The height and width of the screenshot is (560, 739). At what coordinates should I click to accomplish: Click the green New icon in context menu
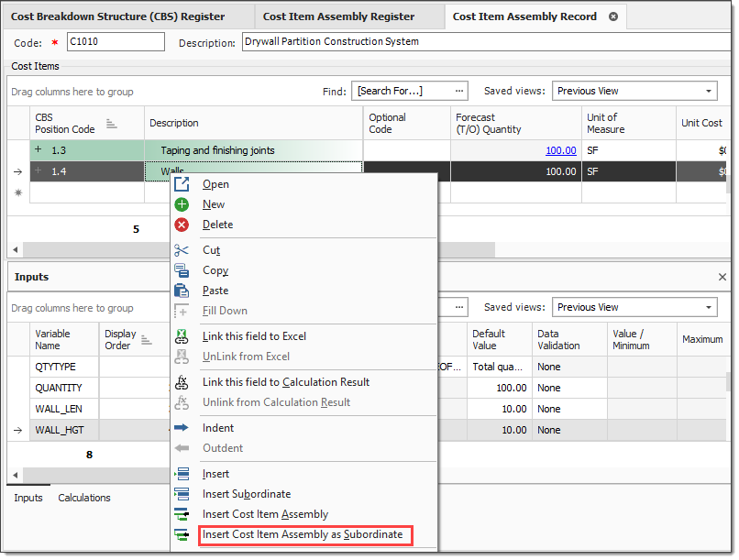click(182, 204)
